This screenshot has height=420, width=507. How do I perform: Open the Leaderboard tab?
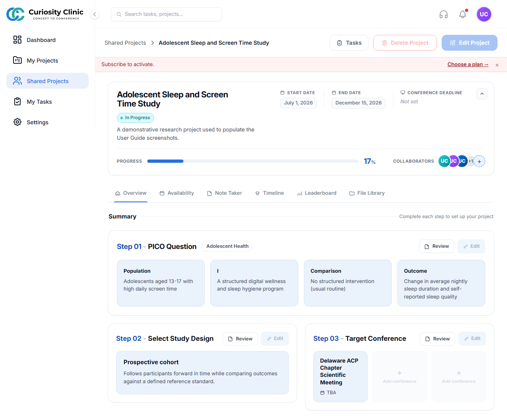click(316, 193)
